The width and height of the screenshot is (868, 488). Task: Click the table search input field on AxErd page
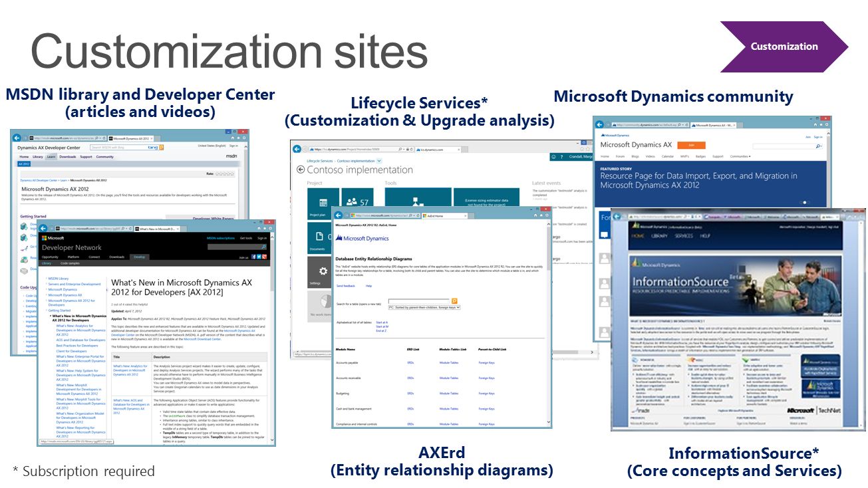point(419,301)
